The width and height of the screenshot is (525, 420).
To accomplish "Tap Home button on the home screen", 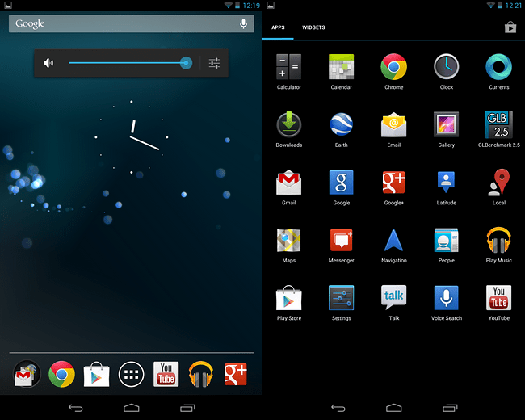I will pyautogui.click(x=131, y=408).
